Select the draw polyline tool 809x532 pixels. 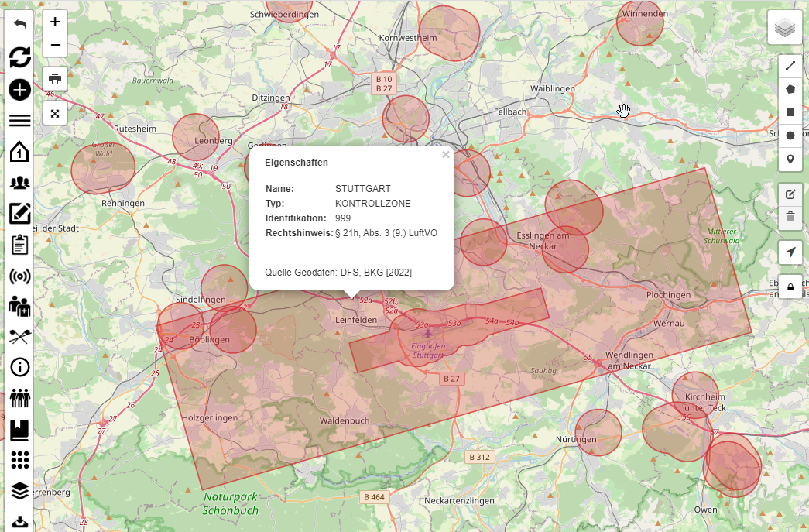[790, 67]
